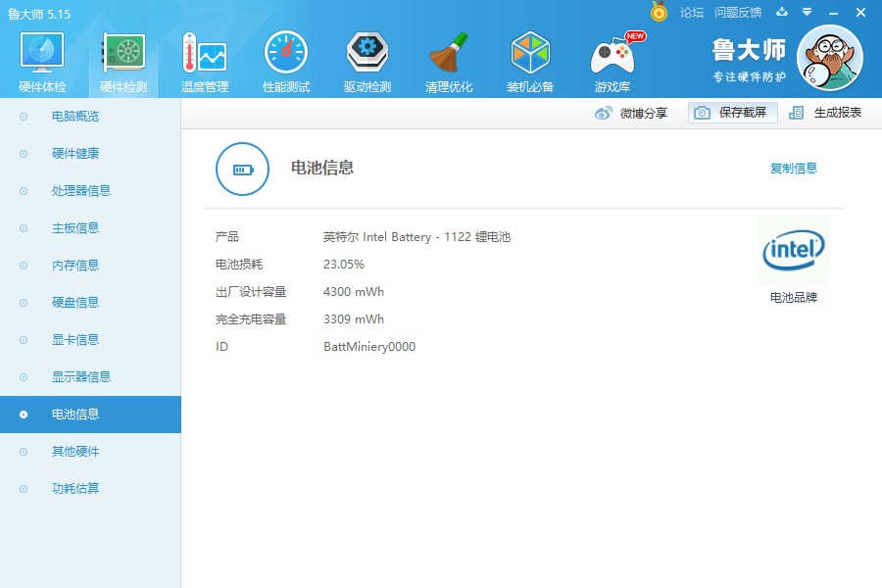Click 复制信息 to copy battery info
The image size is (882, 588).
click(x=793, y=168)
